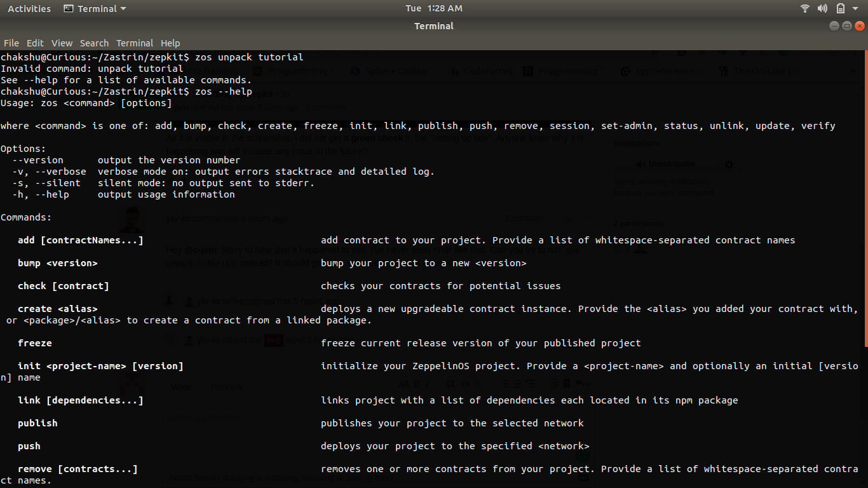This screenshot has height=488, width=868.
Task: Open the Terminal app menu in top bar
Action: click(95, 8)
